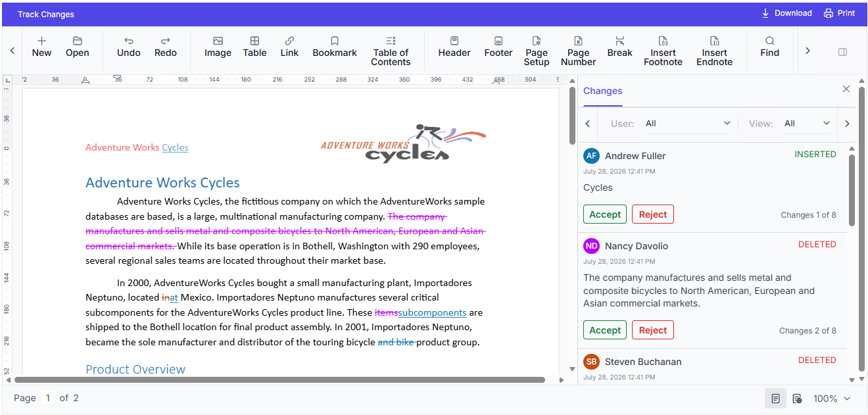Open the View filter dropdown
The width and height of the screenshot is (868, 415).
point(808,124)
